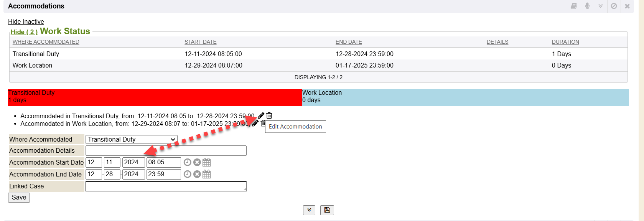644x221 pixels.
Task: Open the book icon in the Accommodations header
Action: [574, 6]
